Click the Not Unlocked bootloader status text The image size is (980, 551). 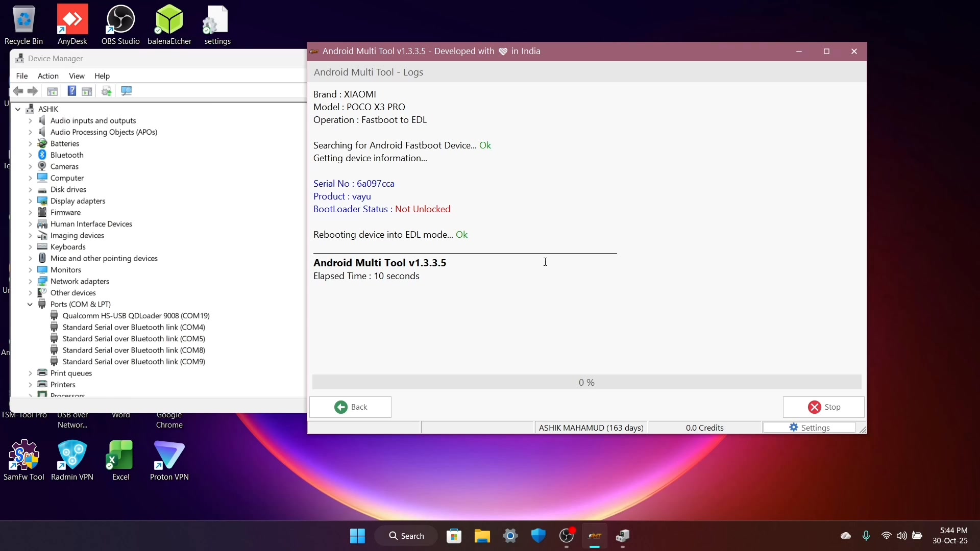click(423, 209)
